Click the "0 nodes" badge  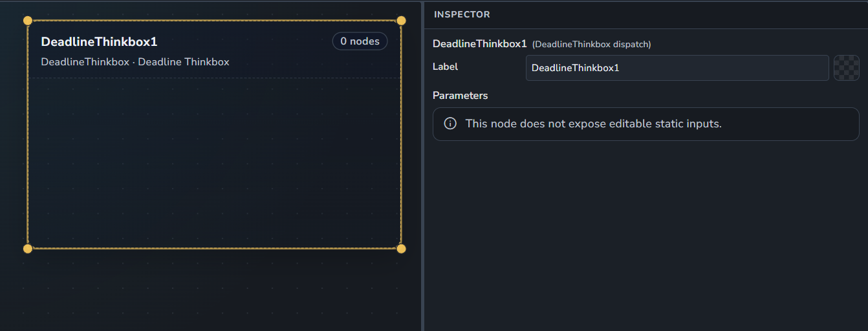(x=360, y=41)
